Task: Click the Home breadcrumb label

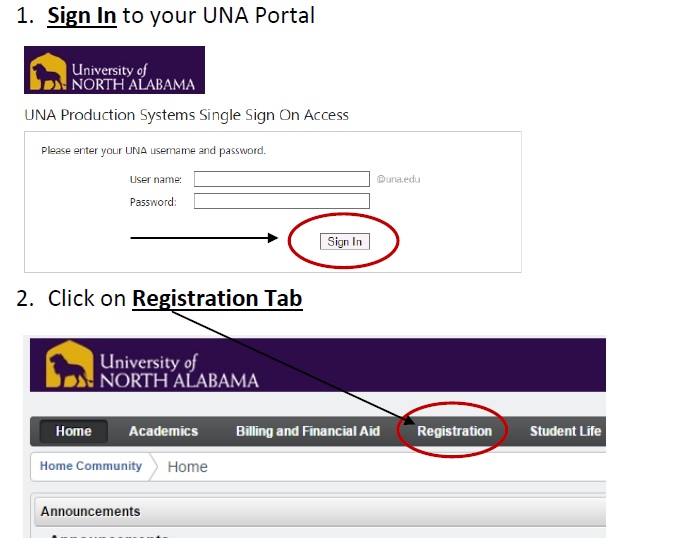Action: pyautogui.click(x=188, y=466)
